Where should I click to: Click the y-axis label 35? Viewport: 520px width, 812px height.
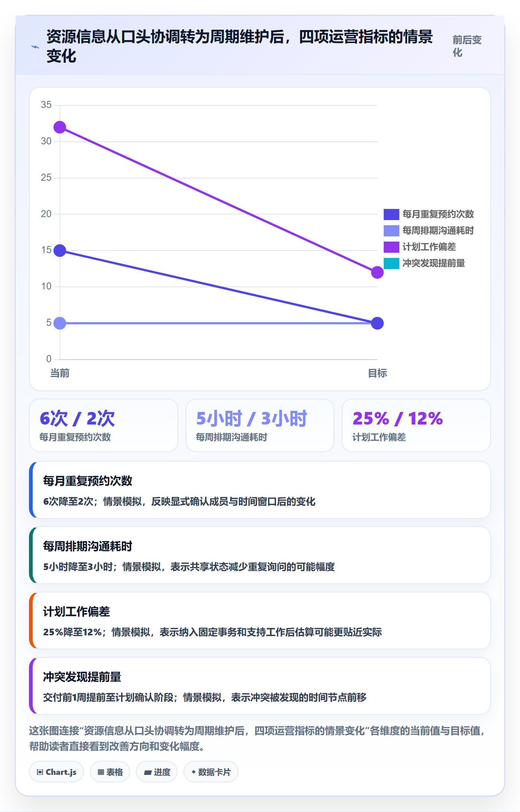[46, 105]
